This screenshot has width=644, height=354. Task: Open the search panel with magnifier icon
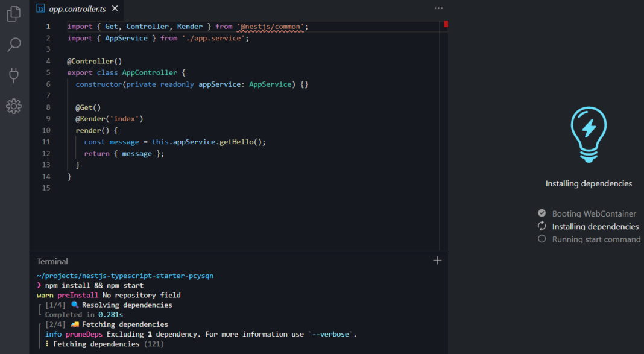tap(13, 45)
